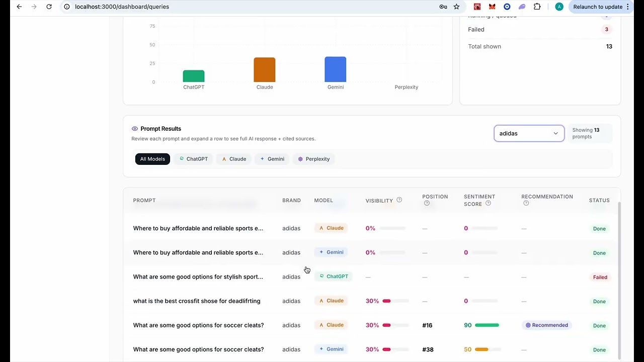Click the Failed count 3 badge
This screenshot has height=362, width=644.
pyautogui.click(x=606, y=29)
